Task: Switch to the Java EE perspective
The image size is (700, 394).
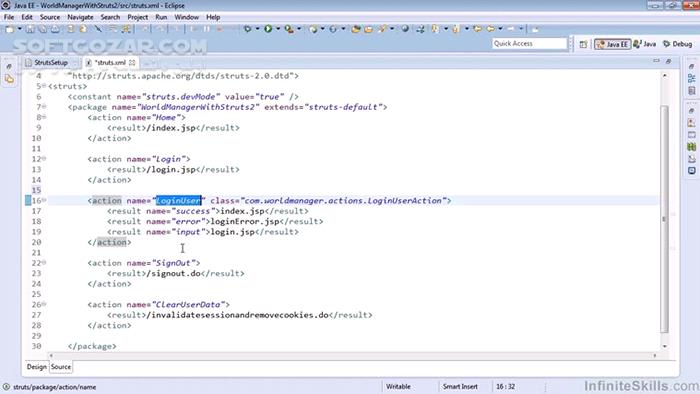Action: [x=612, y=44]
